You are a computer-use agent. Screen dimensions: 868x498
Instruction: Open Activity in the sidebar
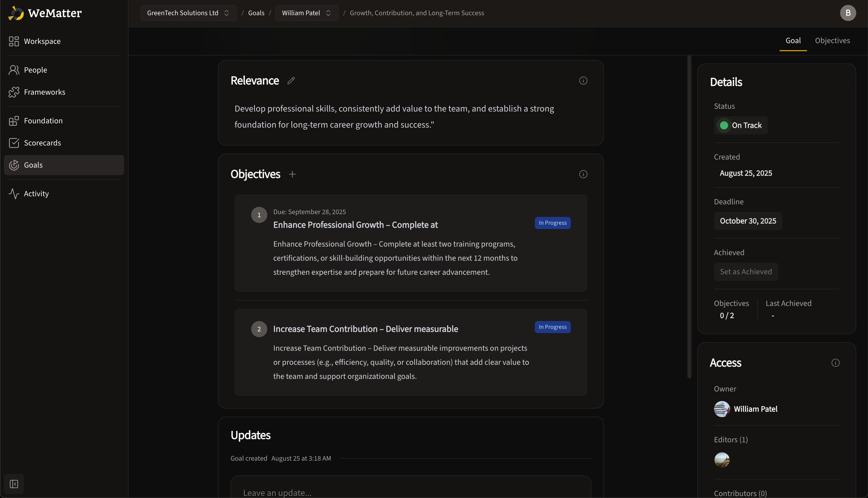tap(64, 194)
